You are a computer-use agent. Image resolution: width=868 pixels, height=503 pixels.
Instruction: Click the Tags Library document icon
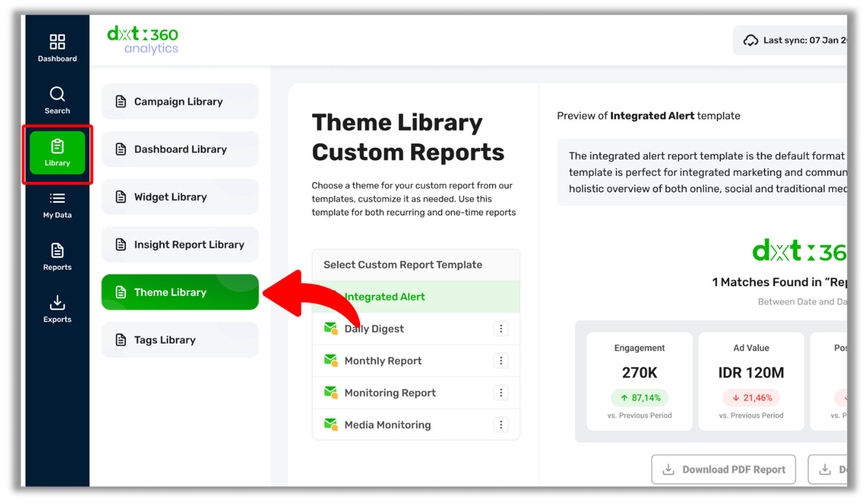[x=121, y=340]
